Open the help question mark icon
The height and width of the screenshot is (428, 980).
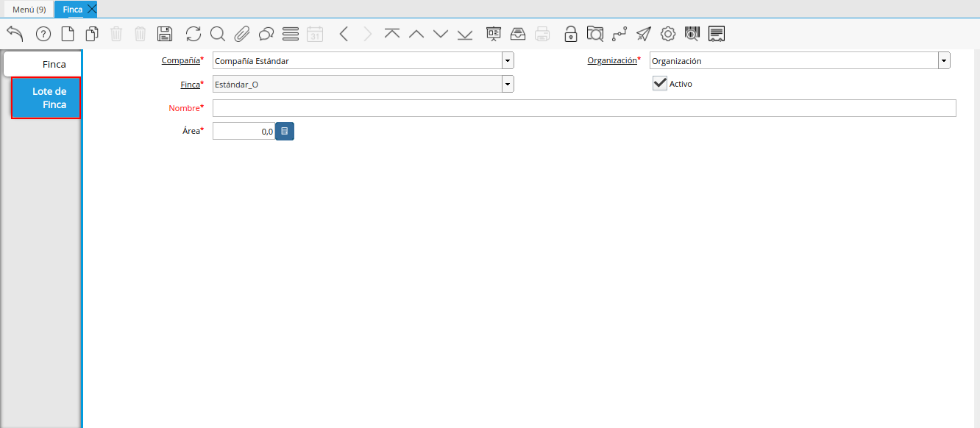pyautogui.click(x=43, y=34)
